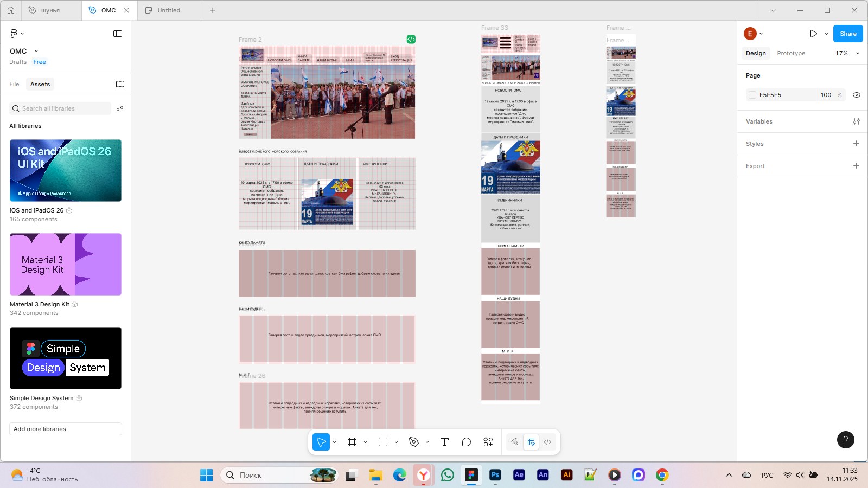
Task: Open the Figma main menu dropdown
Action: (17, 34)
